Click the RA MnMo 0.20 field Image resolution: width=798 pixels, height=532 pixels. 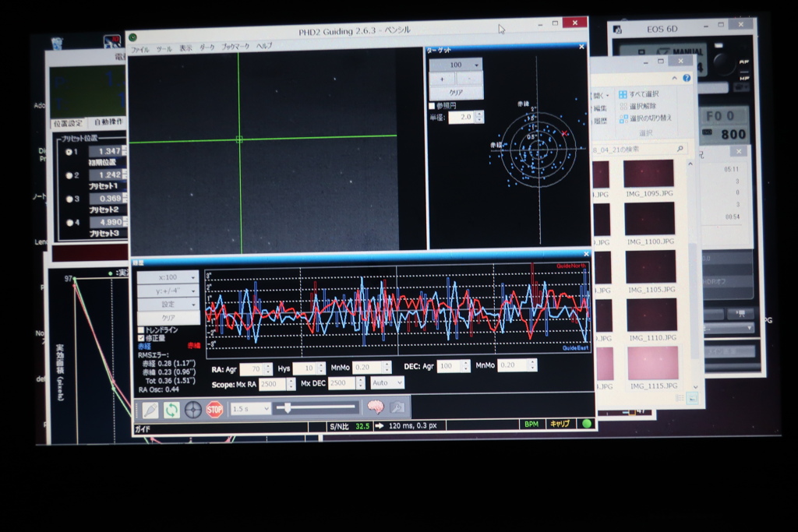pos(367,367)
